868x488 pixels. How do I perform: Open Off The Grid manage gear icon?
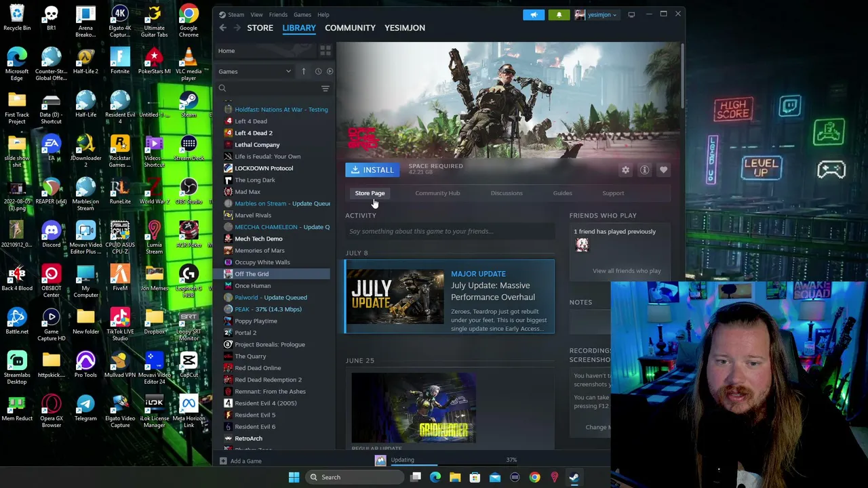(x=625, y=170)
